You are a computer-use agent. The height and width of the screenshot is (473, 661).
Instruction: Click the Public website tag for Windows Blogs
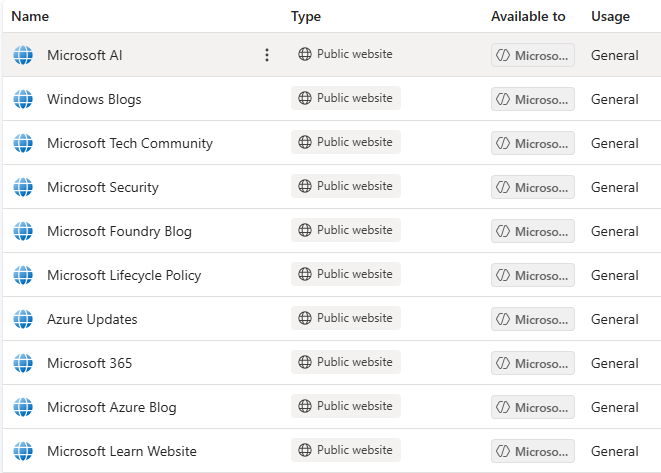tap(346, 98)
